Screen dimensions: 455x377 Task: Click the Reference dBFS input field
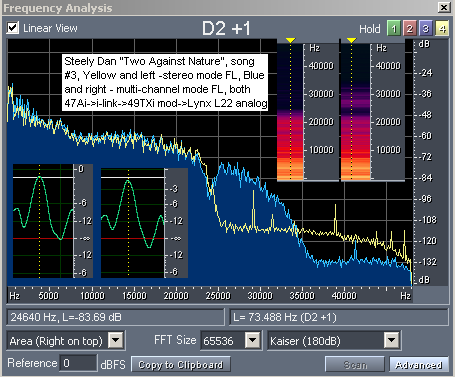point(78,363)
